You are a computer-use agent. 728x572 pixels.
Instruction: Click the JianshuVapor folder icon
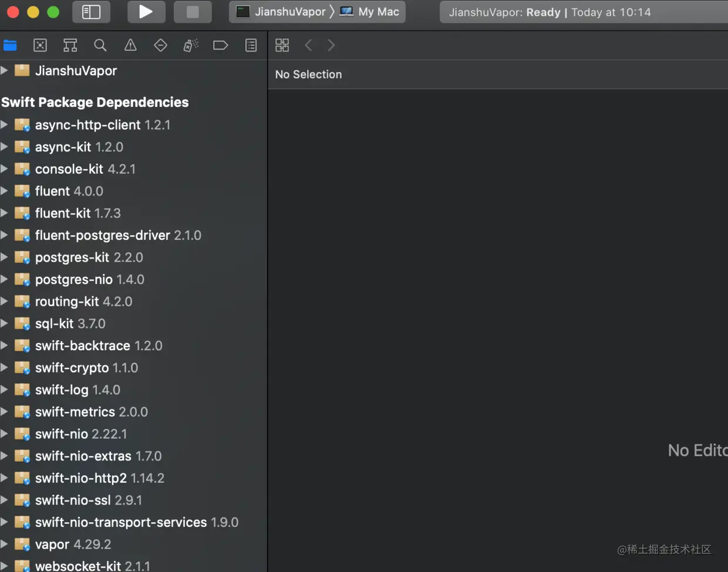pyautogui.click(x=22, y=70)
